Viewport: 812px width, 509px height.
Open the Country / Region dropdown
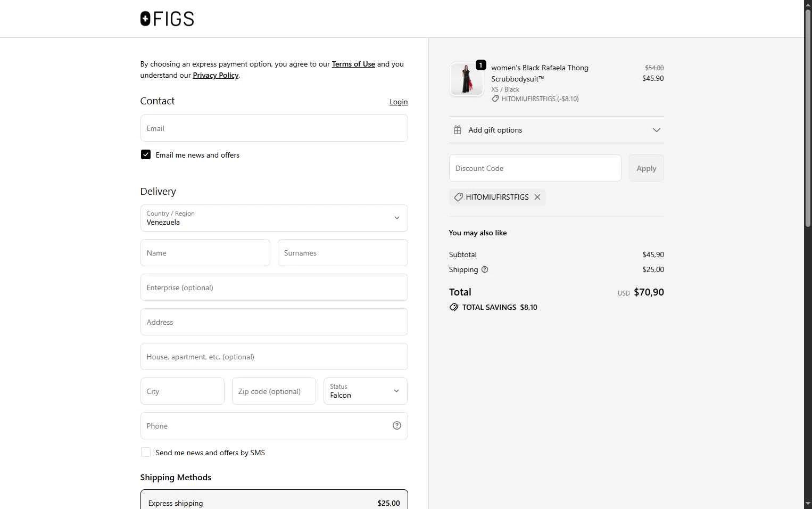tap(274, 218)
